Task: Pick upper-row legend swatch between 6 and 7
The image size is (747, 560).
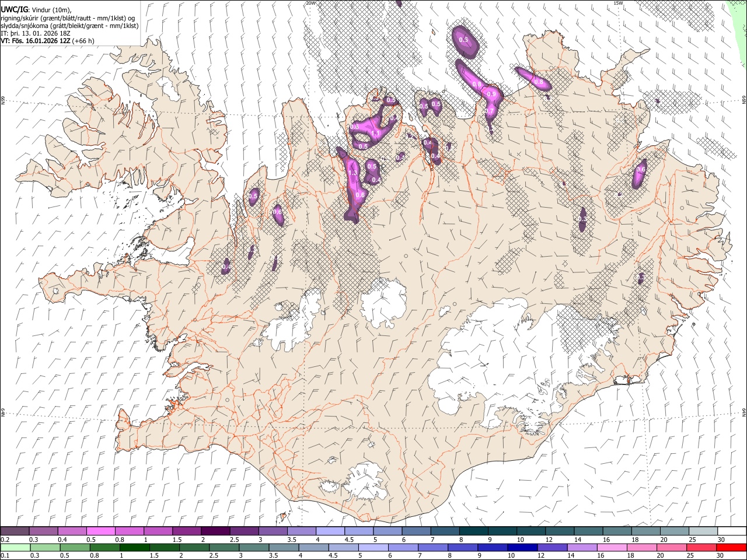Action: pos(416,531)
